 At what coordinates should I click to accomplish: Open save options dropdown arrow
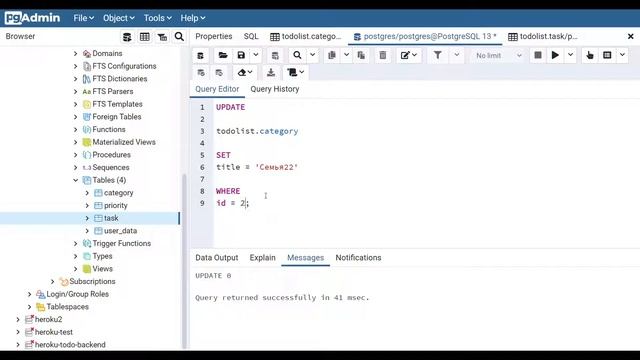point(256,55)
